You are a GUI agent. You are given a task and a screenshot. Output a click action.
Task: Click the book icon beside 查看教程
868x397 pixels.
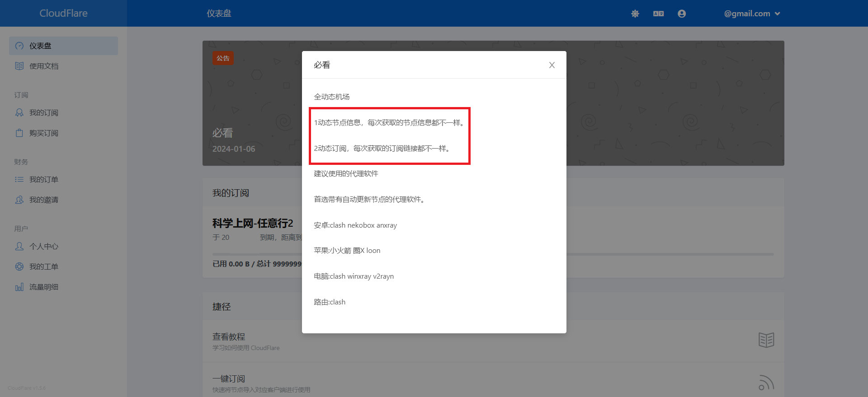[x=766, y=340]
